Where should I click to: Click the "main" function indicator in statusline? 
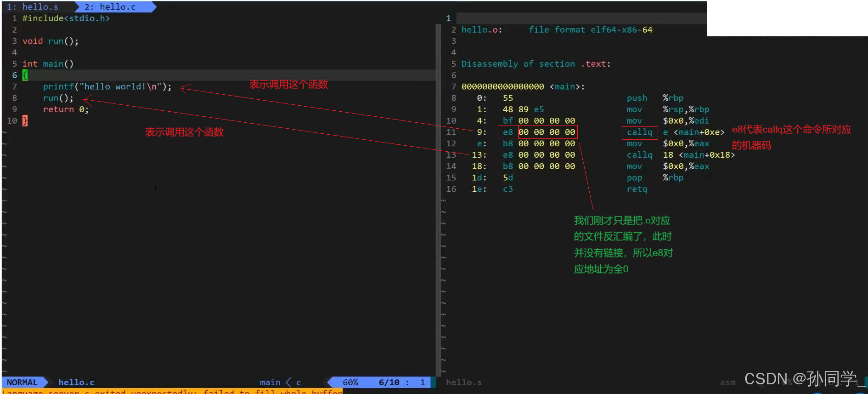coord(270,383)
